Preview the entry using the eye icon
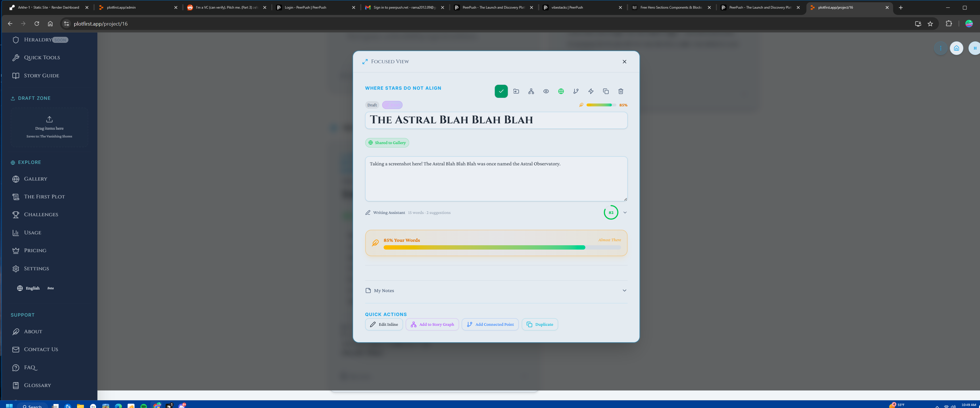The height and width of the screenshot is (408, 980). click(546, 91)
